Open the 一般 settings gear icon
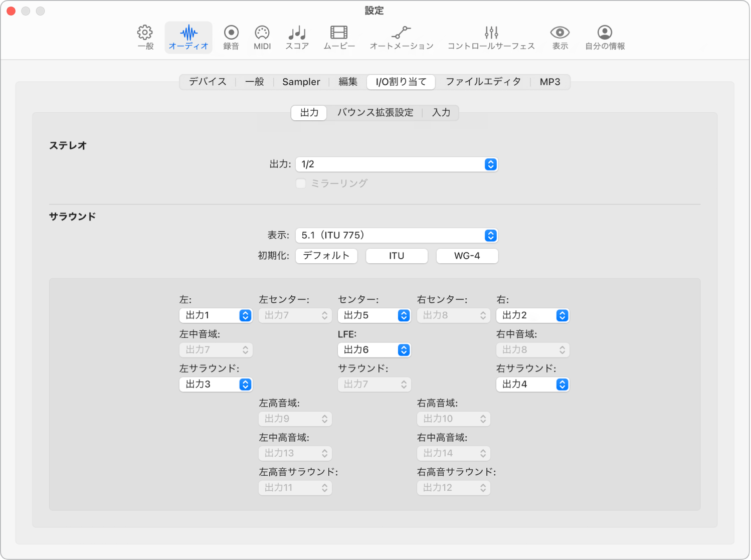 (144, 37)
